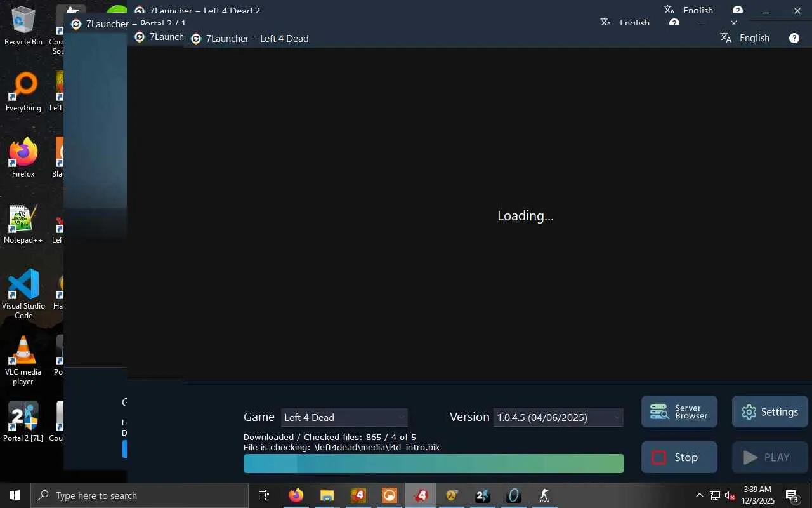The height and width of the screenshot is (508, 812).
Task: Open the Windows Start menu
Action: coord(15,495)
